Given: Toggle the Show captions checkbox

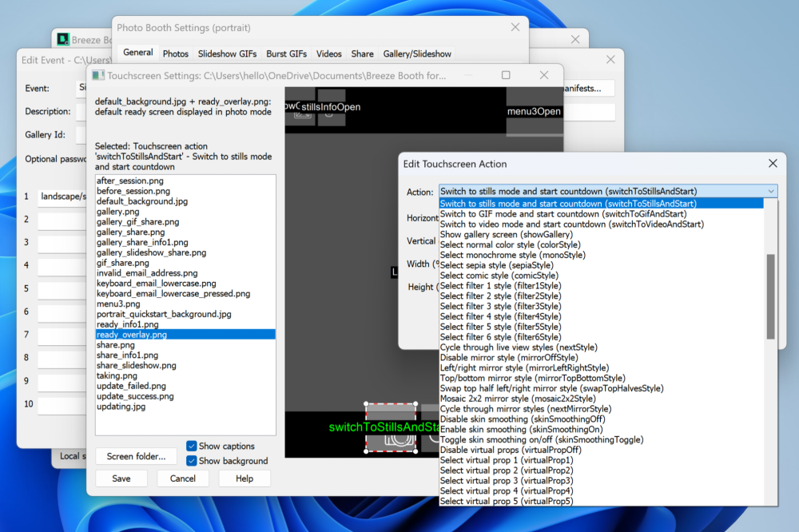Looking at the screenshot, I should point(192,446).
